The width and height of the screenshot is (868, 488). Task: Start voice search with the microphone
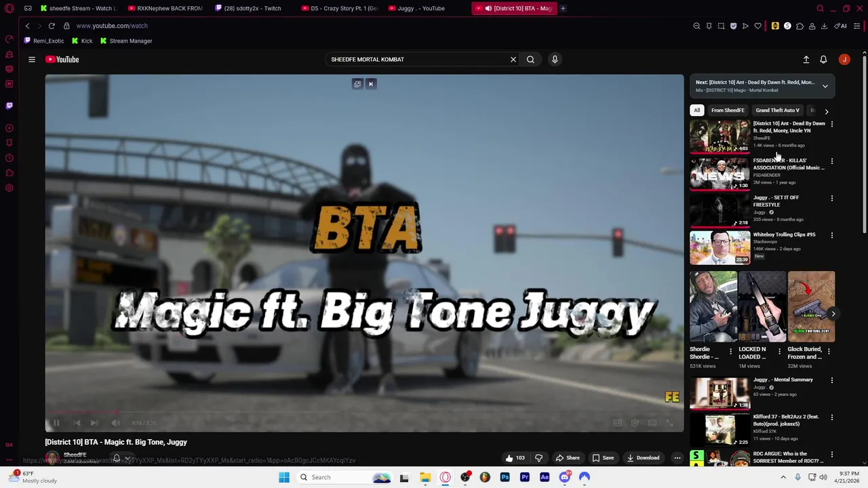pyautogui.click(x=555, y=60)
